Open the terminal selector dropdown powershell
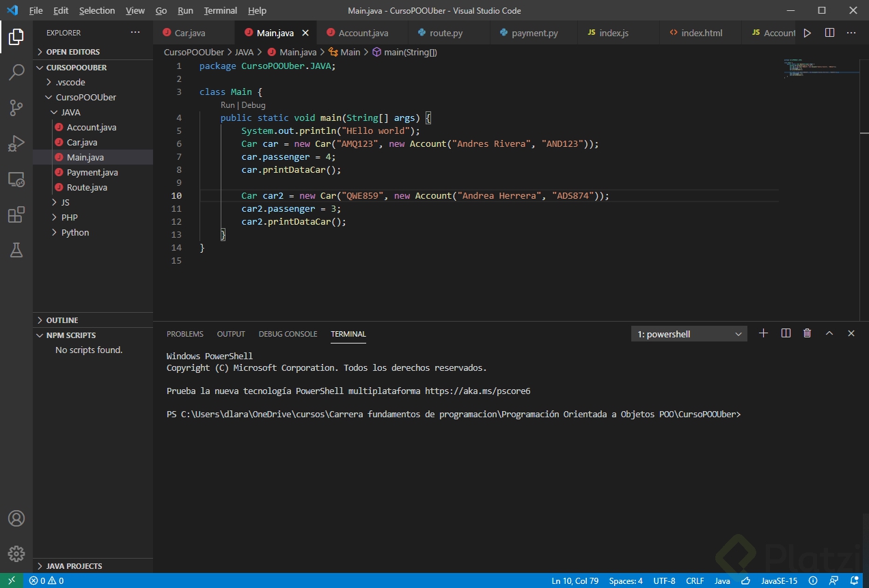869x588 pixels. pos(689,334)
